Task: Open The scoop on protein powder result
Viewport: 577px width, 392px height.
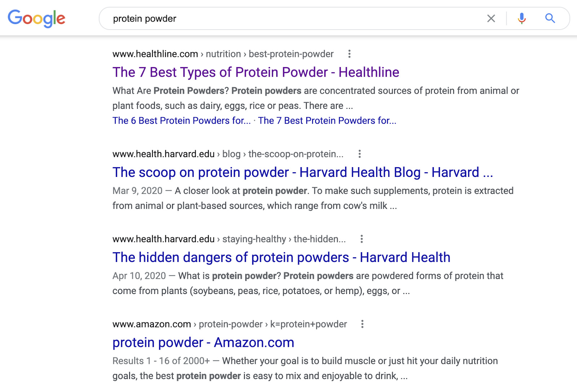Action: click(303, 173)
